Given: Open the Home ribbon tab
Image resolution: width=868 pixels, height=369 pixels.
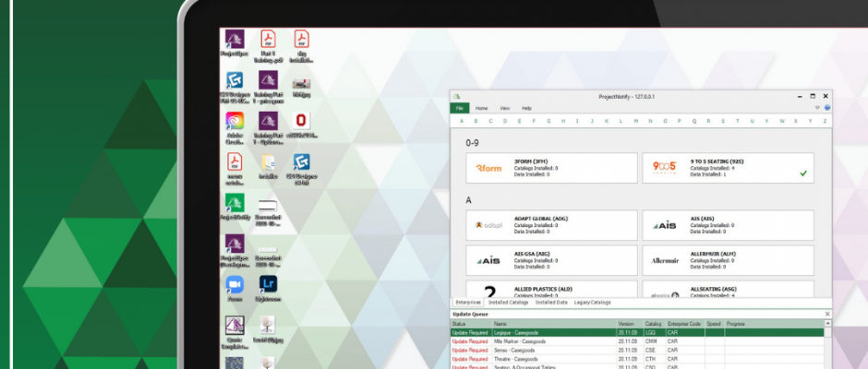Looking at the screenshot, I should click(482, 109).
